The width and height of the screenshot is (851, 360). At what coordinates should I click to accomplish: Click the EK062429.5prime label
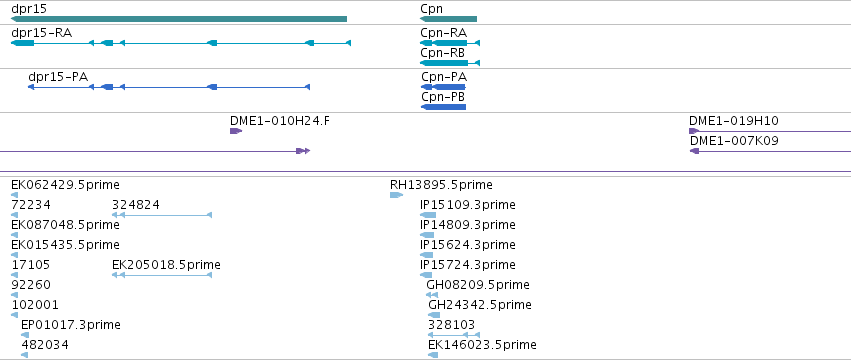coord(65,185)
